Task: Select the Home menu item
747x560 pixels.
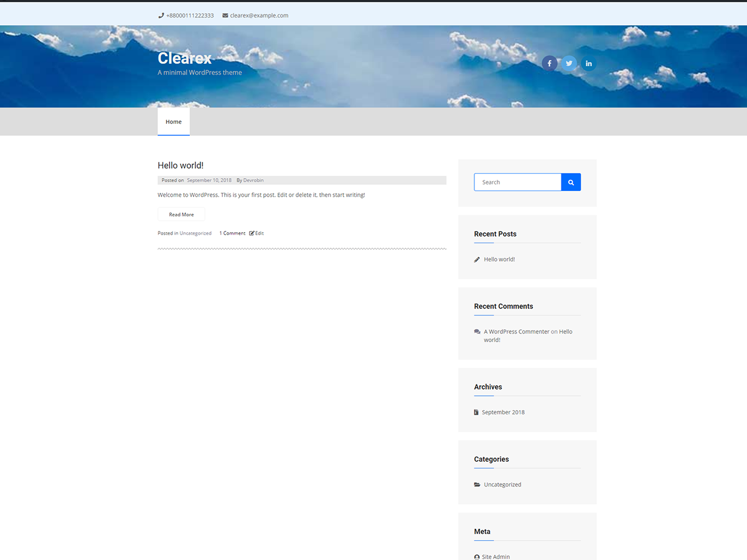Action: click(x=173, y=121)
